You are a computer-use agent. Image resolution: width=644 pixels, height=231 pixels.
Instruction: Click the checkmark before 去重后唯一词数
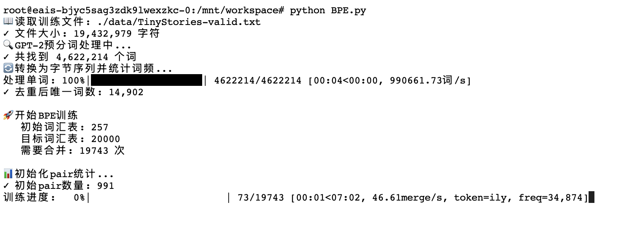pos(6,92)
